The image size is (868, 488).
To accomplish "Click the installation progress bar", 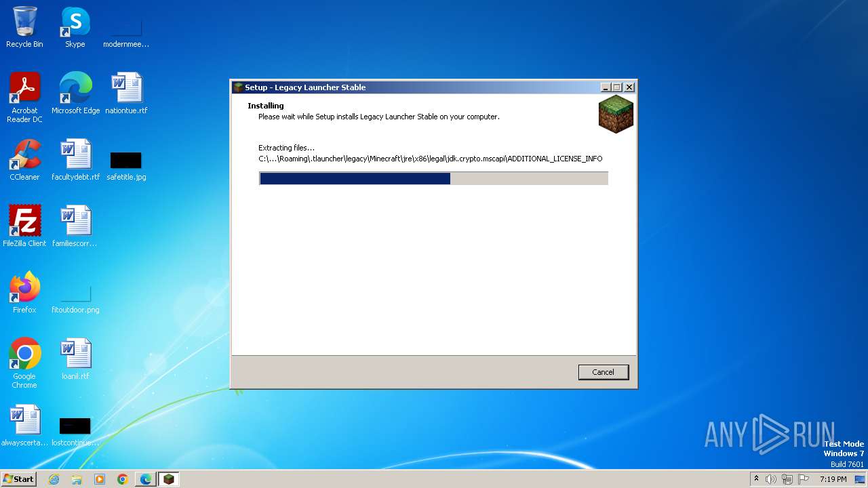I will [433, 178].
